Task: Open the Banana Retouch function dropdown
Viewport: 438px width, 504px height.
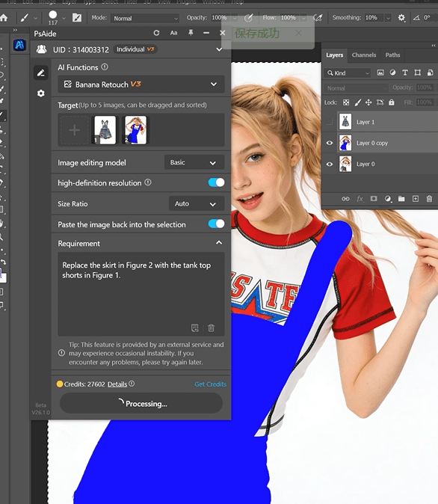Action: point(141,84)
